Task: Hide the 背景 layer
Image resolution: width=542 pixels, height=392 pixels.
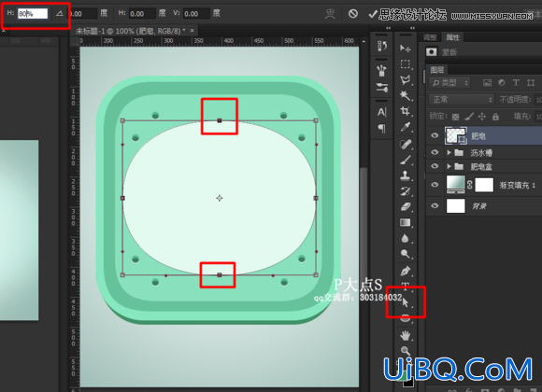Action: [x=435, y=206]
